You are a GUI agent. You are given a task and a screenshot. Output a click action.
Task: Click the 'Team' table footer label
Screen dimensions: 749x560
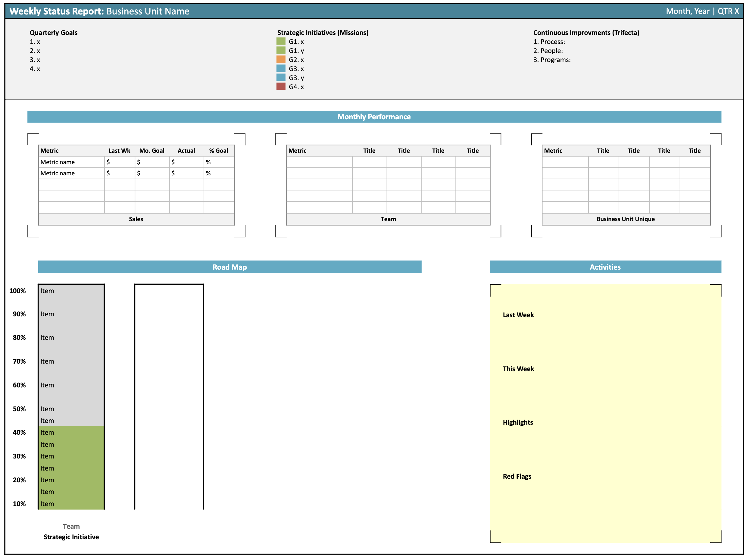tap(388, 219)
